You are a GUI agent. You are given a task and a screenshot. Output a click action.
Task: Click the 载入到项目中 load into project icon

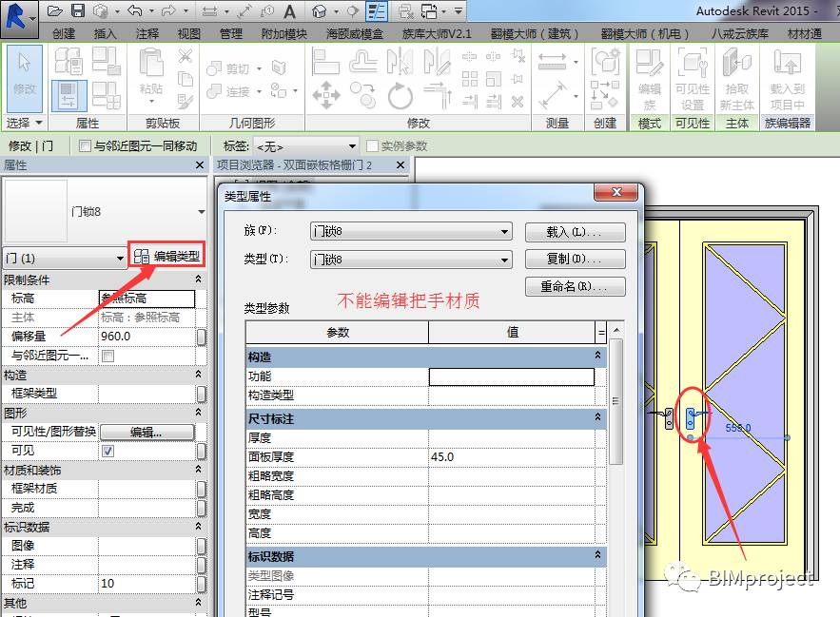[787, 79]
